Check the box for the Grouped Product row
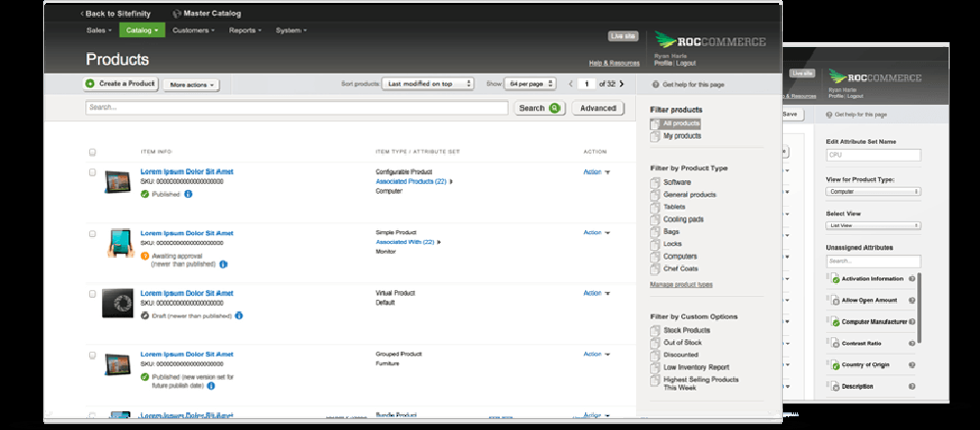 [x=92, y=355]
